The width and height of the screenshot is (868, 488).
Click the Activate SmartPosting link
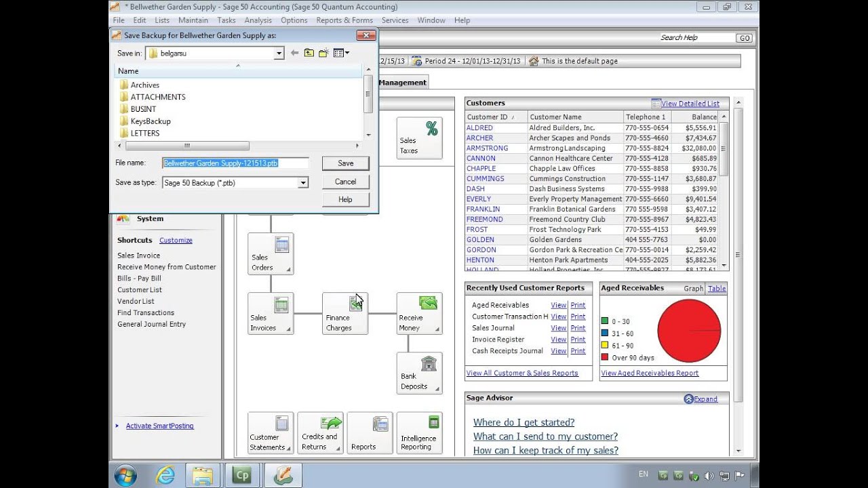pos(160,426)
